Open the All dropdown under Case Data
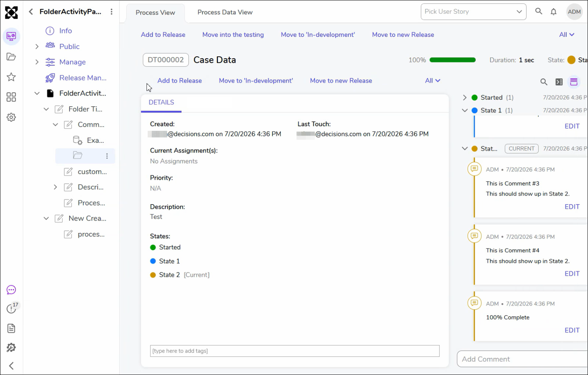This screenshot has width=588, height=375. pos(433,80)
